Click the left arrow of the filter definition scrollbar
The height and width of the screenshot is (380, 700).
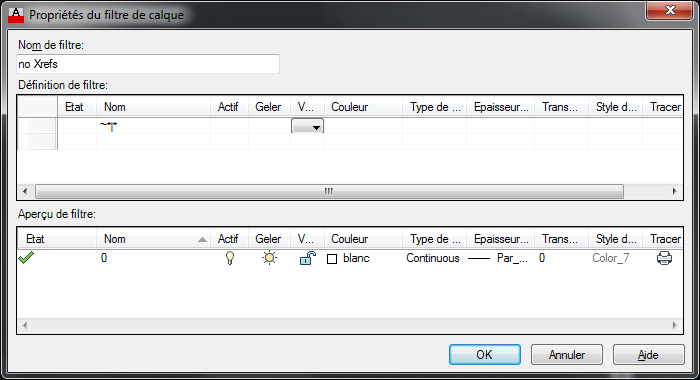click(x=25, y=192)
